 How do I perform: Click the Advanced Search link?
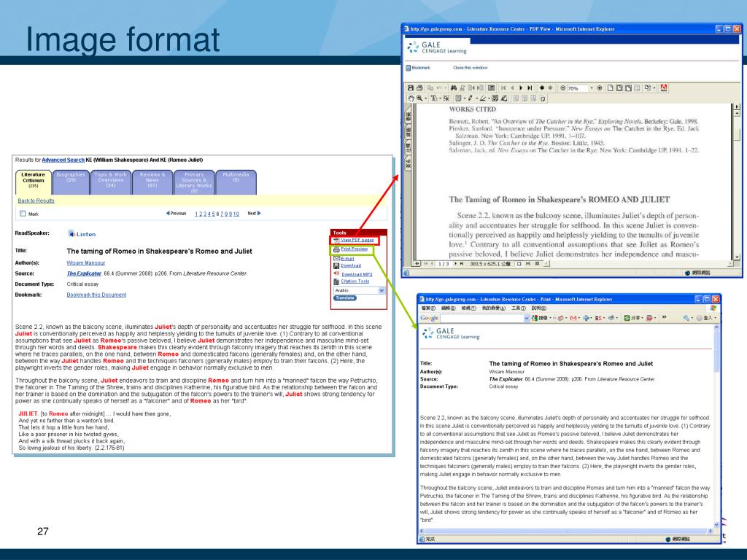coord(63,160)
